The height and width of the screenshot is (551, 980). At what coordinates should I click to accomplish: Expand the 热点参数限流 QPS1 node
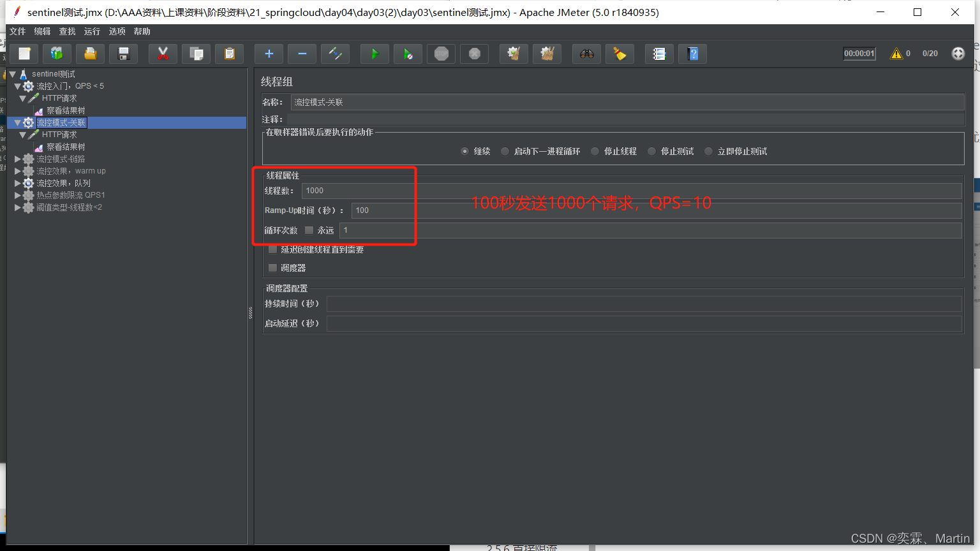(x=18, y=195)
